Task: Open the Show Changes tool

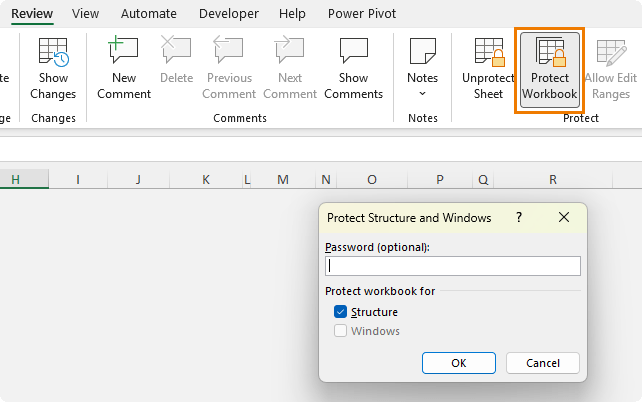Action: click(x=53, y=69)
